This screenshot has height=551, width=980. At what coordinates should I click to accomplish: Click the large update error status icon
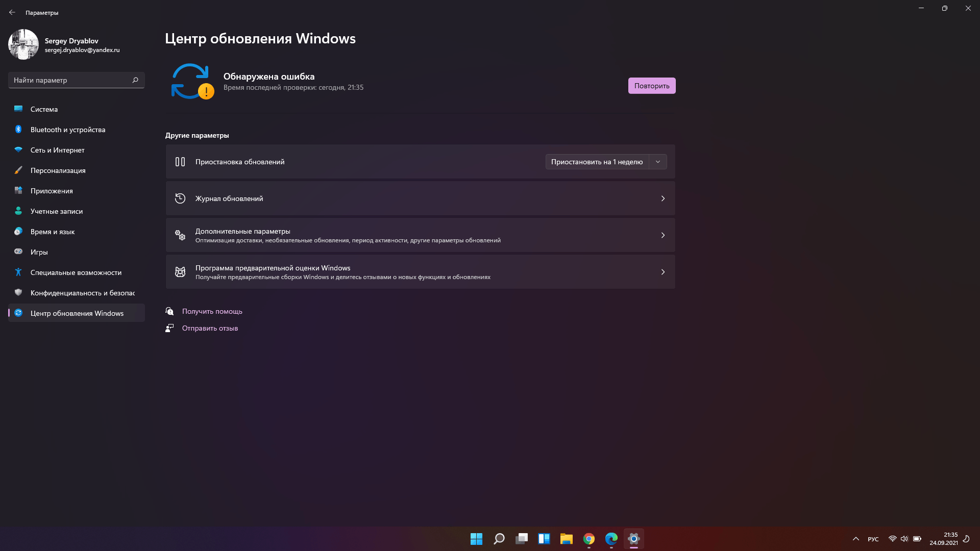[192, 81]
